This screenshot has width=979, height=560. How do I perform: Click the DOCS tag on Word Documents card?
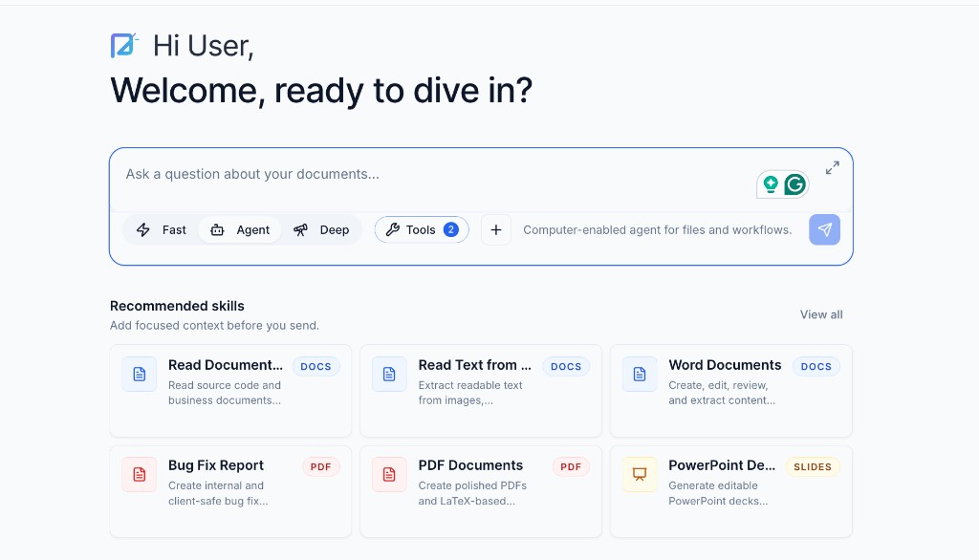[x=816, y=366]
